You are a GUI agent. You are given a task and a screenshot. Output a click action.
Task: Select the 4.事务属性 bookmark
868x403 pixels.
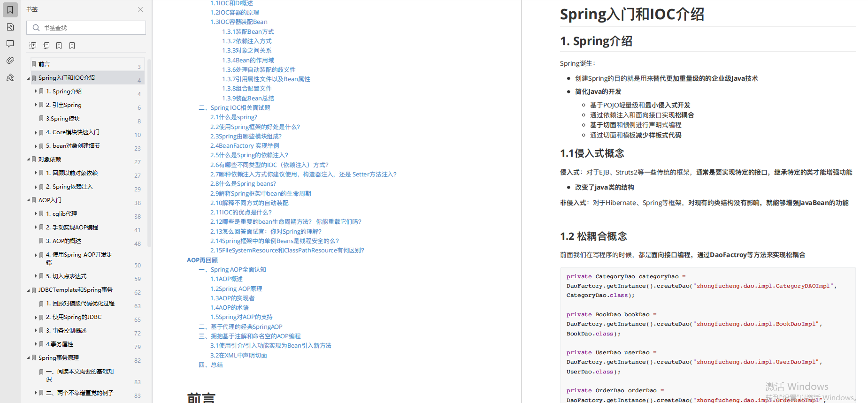coord(60,344)
